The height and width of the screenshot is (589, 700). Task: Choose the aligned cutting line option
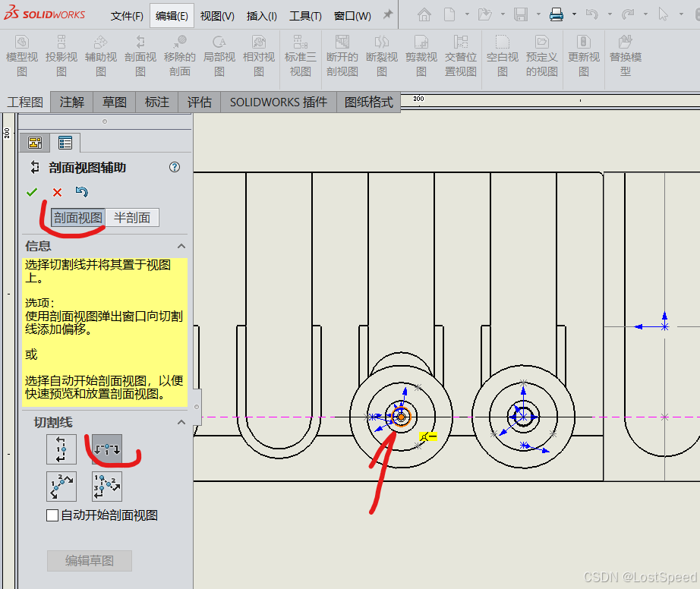tap(107, 487)
